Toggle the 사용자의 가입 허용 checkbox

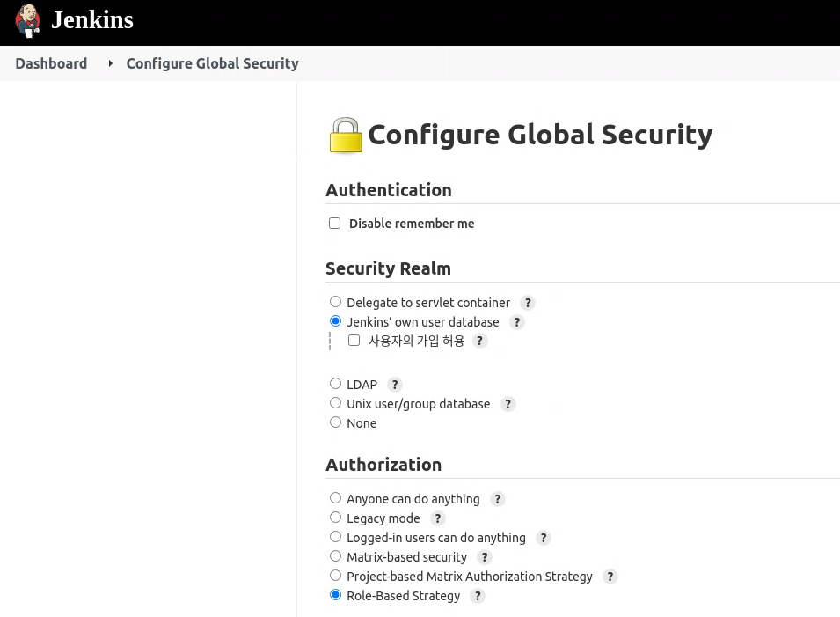tap(354, 341)
